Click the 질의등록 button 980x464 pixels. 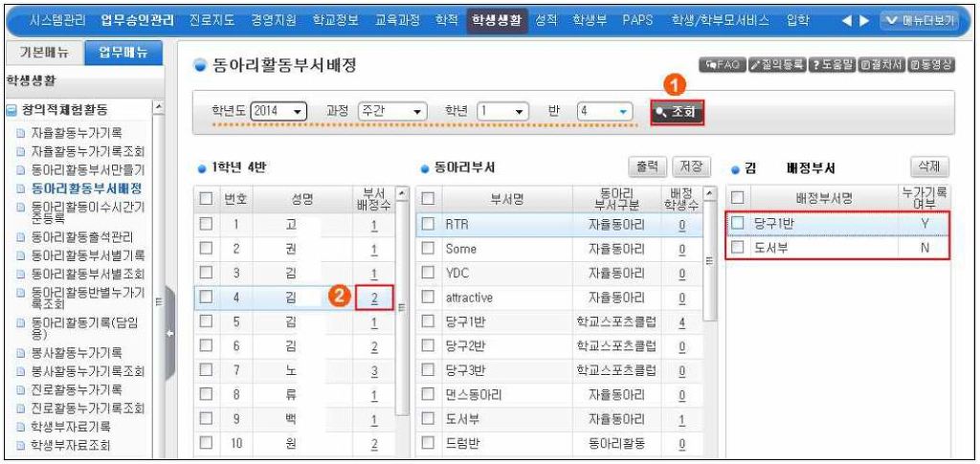pos(777,64)
